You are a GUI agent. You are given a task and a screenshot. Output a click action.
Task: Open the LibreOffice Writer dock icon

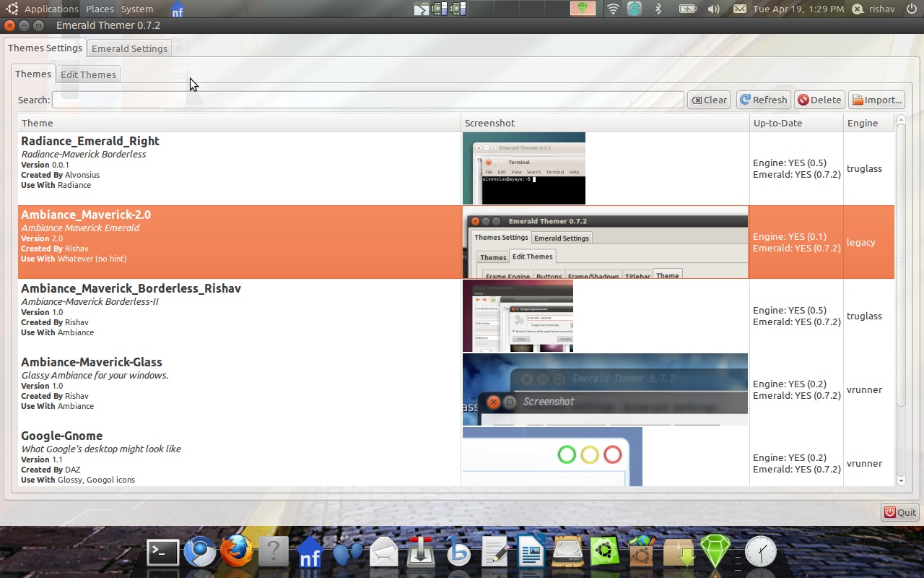coord(531,553)
